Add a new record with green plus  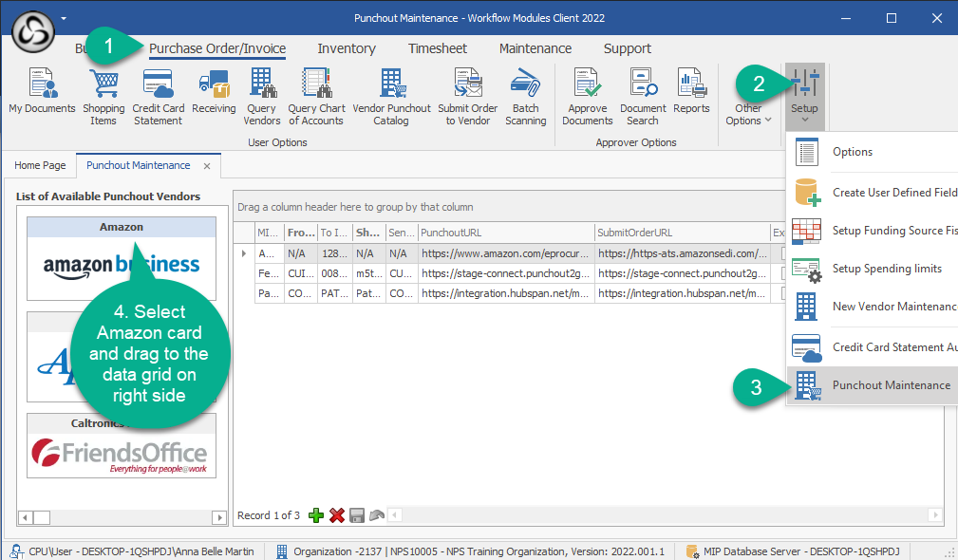tap(316, 515)
